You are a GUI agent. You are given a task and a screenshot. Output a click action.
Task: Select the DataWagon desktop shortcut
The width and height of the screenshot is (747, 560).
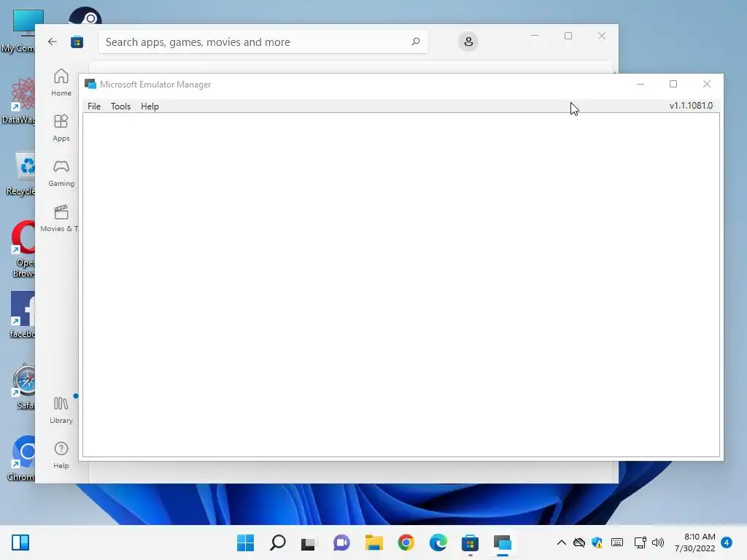pyautogui.click(x=19, y=101)
